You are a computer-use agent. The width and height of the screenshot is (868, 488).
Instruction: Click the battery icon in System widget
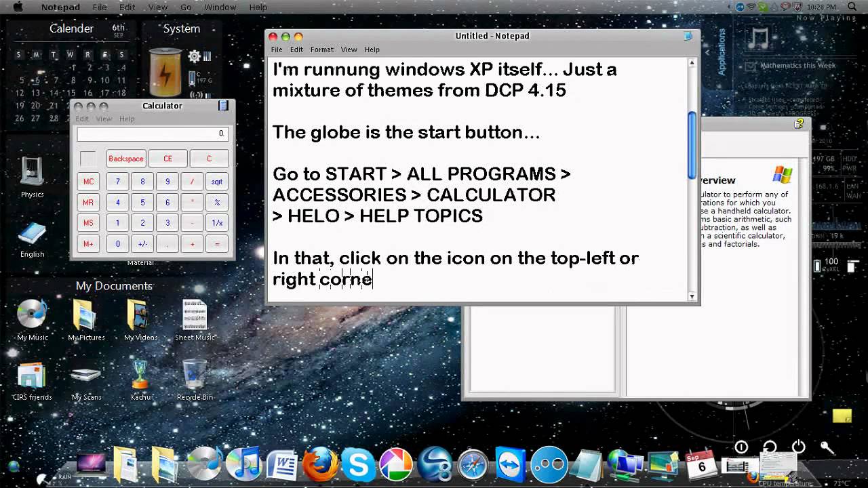(165, 70)
